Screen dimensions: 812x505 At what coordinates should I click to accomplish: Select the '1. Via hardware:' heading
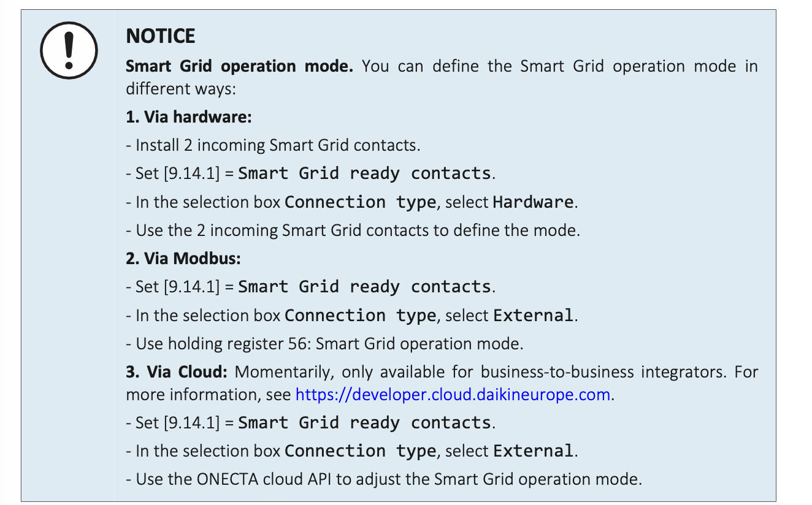189,117
